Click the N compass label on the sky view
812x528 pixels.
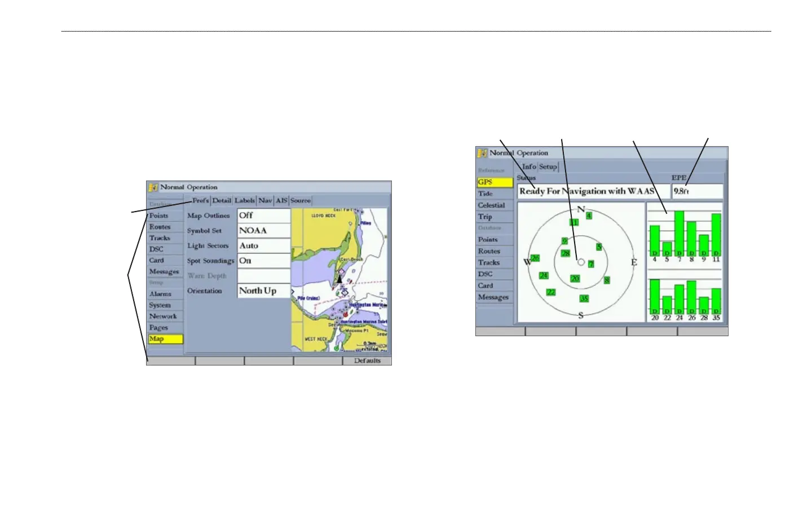581,209
